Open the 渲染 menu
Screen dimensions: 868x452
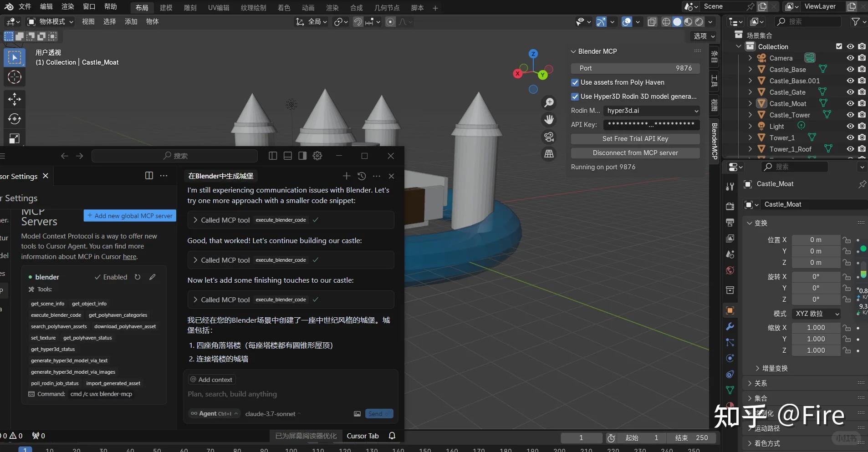coord(67,6)
